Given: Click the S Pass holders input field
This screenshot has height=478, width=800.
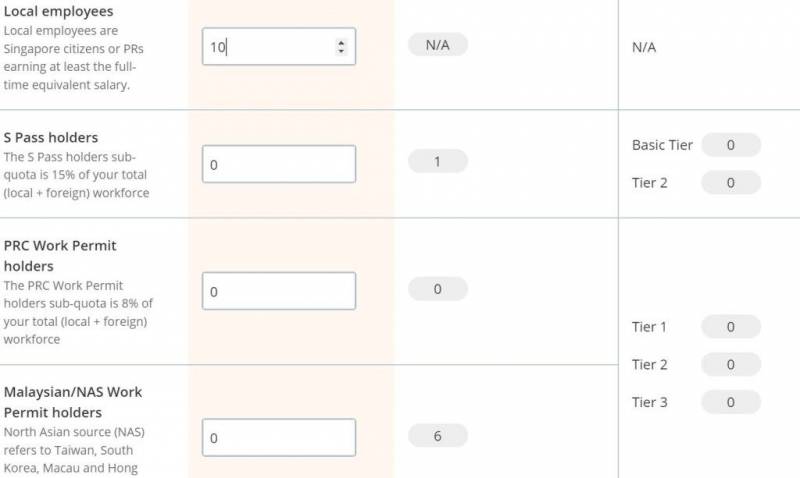Looking at the screenshot, I should (279, 165).
